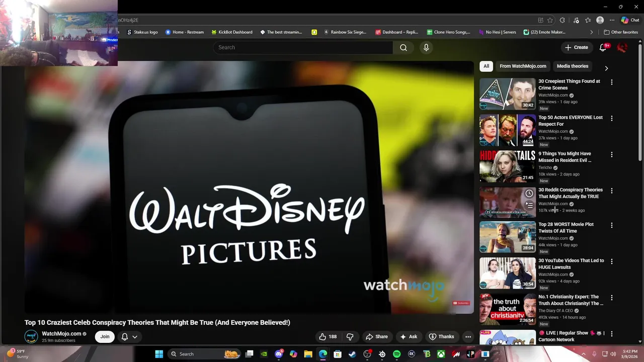Image resolution: width=644 pixels, height=362 pixels.
Task: Open Clone Hero Songs bookmark
Action: click(449, 32)
